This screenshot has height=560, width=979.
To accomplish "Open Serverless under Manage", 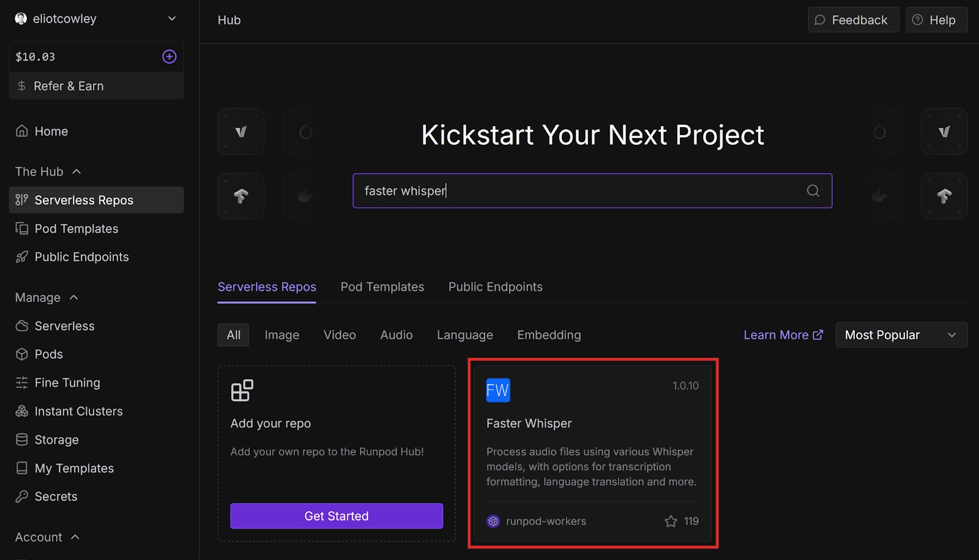I will (96, 326).
